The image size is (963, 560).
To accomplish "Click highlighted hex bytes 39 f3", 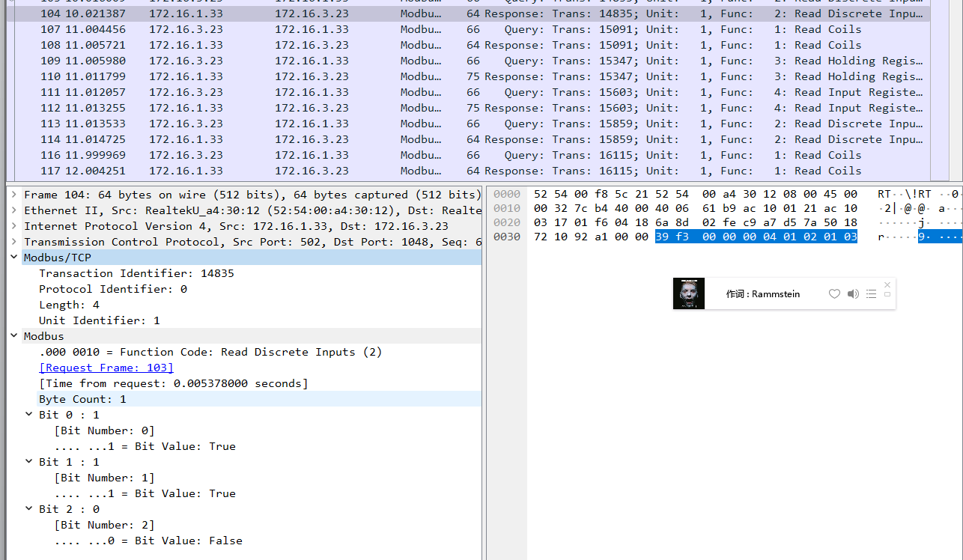I will tap(672, 237).
